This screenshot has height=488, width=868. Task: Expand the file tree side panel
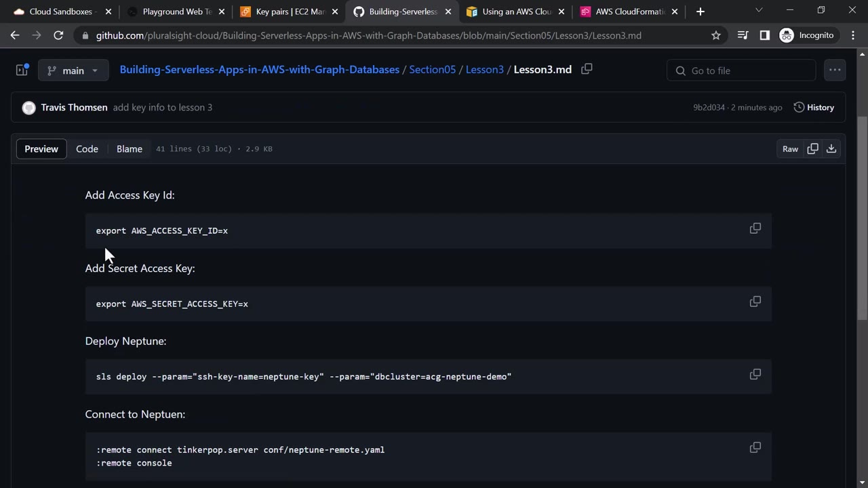[22, 70]
